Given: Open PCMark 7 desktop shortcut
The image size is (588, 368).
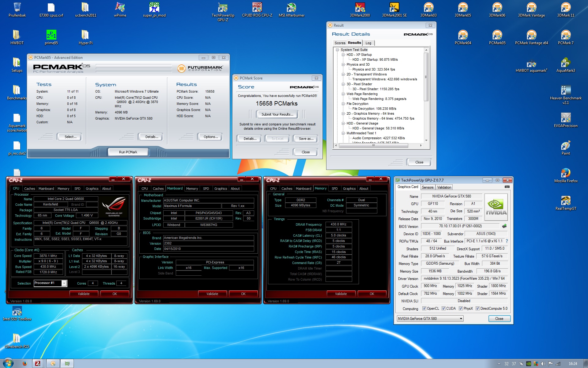Looking at the screenshot, I should click(x=566, y=37).
